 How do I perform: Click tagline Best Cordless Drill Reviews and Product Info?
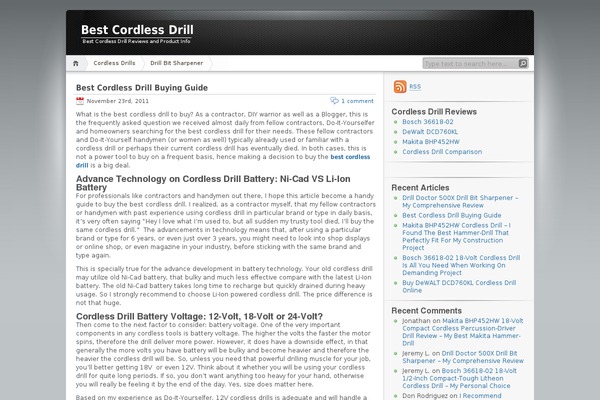136,41
